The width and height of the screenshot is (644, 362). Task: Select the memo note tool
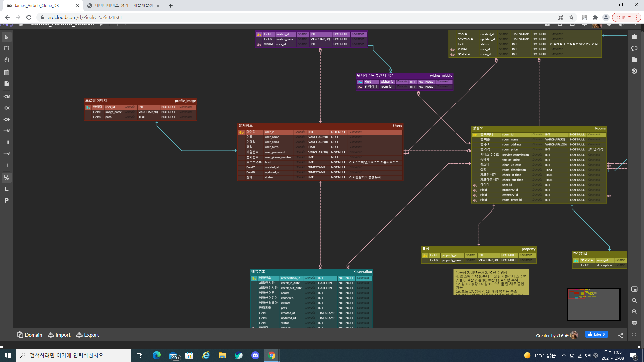[6, 84]
